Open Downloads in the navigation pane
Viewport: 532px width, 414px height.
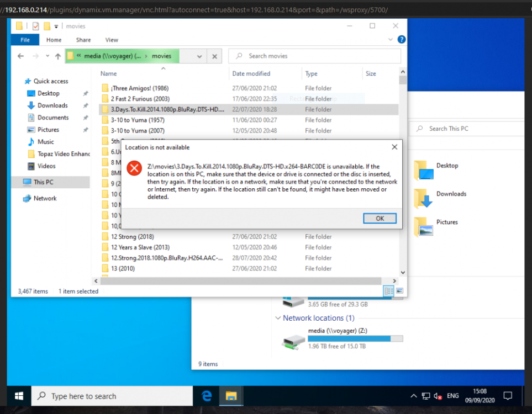52,105
